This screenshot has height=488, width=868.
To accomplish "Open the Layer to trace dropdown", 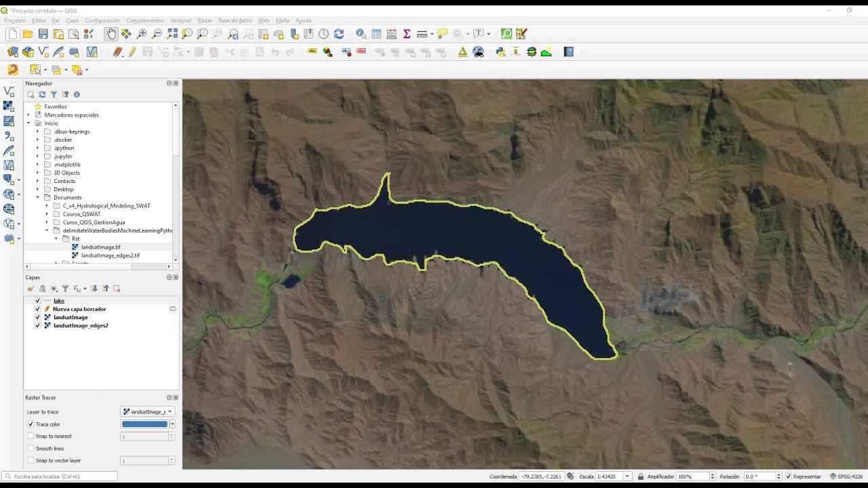I will click(x=147, y=411).
